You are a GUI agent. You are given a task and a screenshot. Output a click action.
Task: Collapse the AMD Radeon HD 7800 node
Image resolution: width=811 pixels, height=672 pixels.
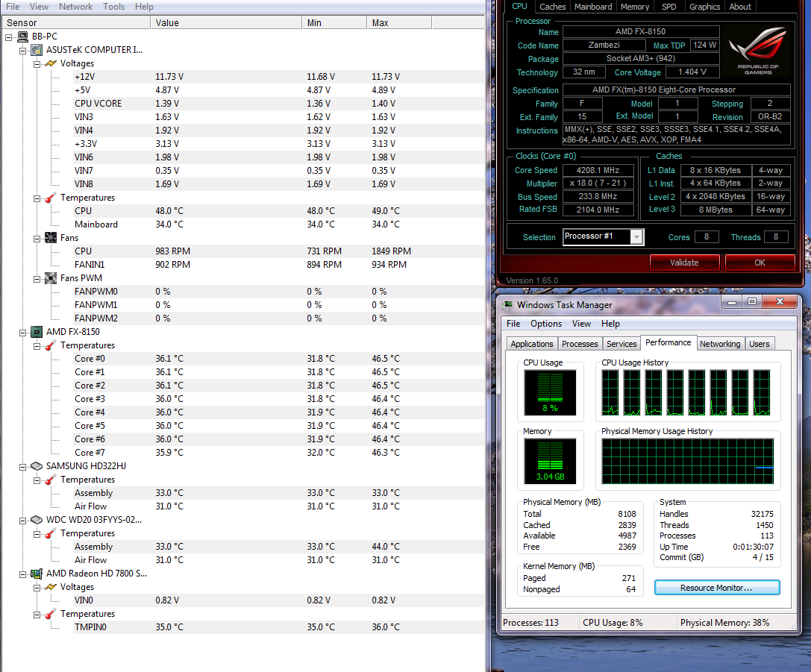coord(23,574)
